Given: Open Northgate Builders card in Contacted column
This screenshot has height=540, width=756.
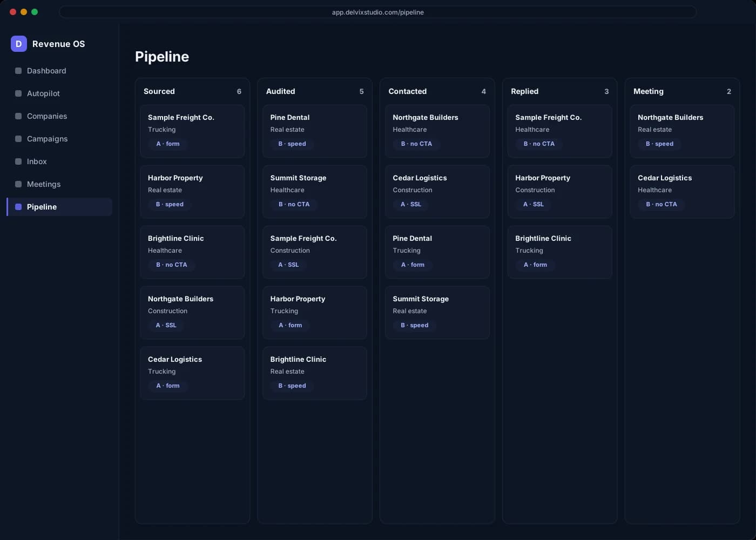Looking at the screenshot, I should [x=437, y=131].
